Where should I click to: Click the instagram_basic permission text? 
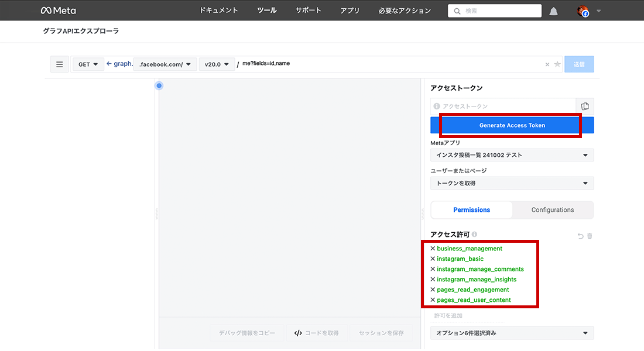coord(460,259)
